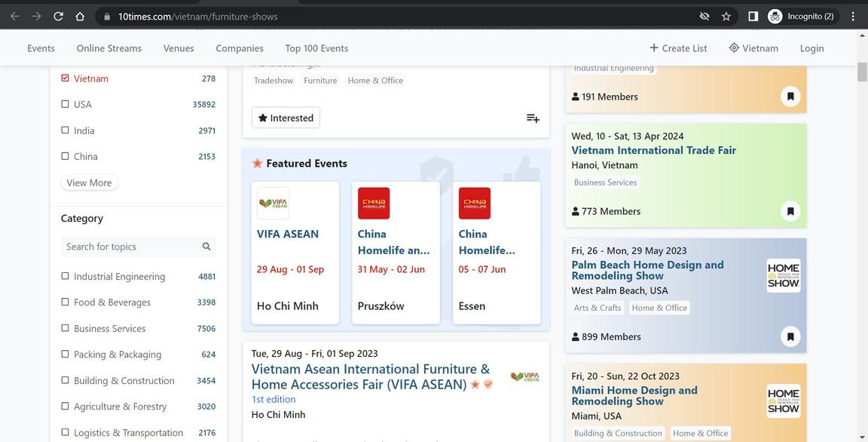The width and height of the screenshot is (868, 442).
Task: Check Logistics & Transportation category
Action: pyautogui.click(x=66, y=432)
